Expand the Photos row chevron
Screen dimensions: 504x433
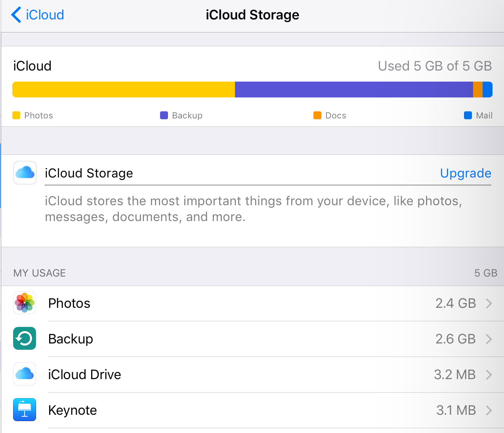click(x=489, y=303)
